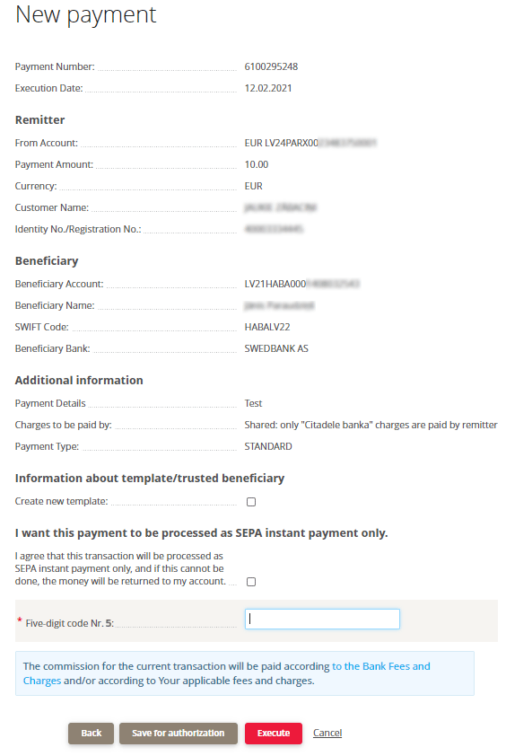Viewport: 532px width, 756px height.
Task: Click the execution date 12.02.2021
Action: coord(268,88)
